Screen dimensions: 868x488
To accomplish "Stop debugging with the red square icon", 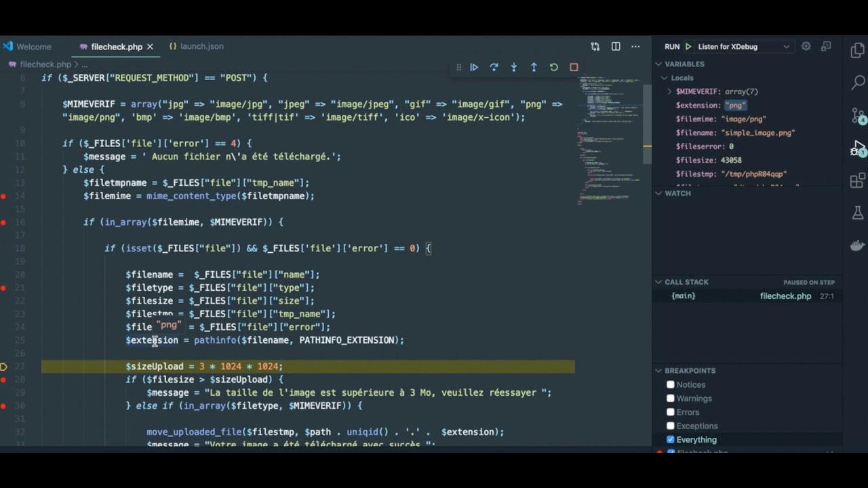I will point(574,67).
